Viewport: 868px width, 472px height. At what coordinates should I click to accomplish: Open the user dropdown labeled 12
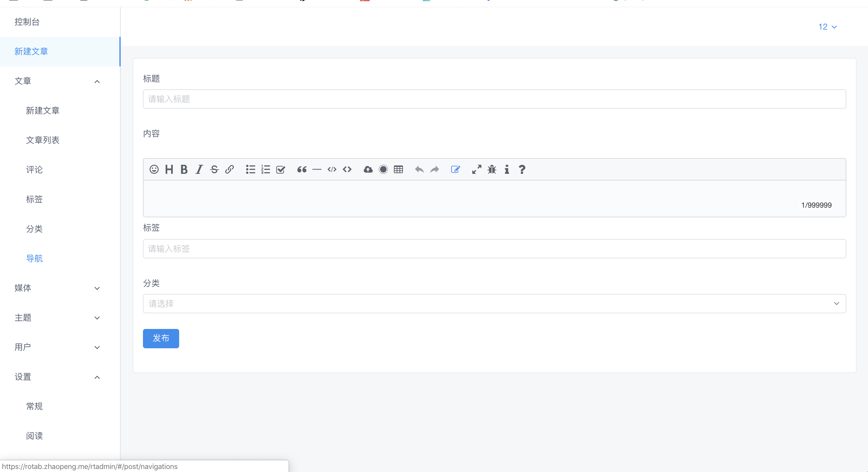tap(827, 27)
